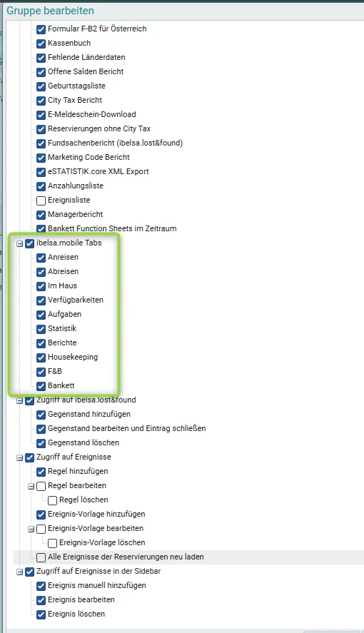364x633 pixels.
Task: Uncheck the Kassenbuch checkbox
Action: click(41, 44)
